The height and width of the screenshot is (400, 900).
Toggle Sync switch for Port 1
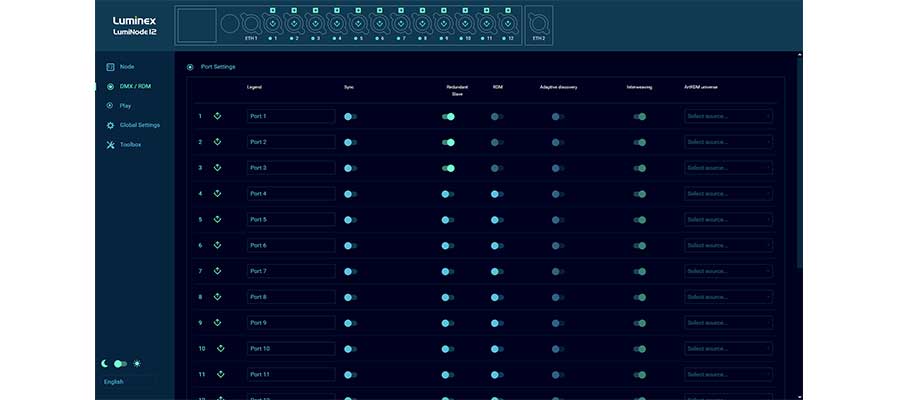pyautogui.click(x=350, y=116)
